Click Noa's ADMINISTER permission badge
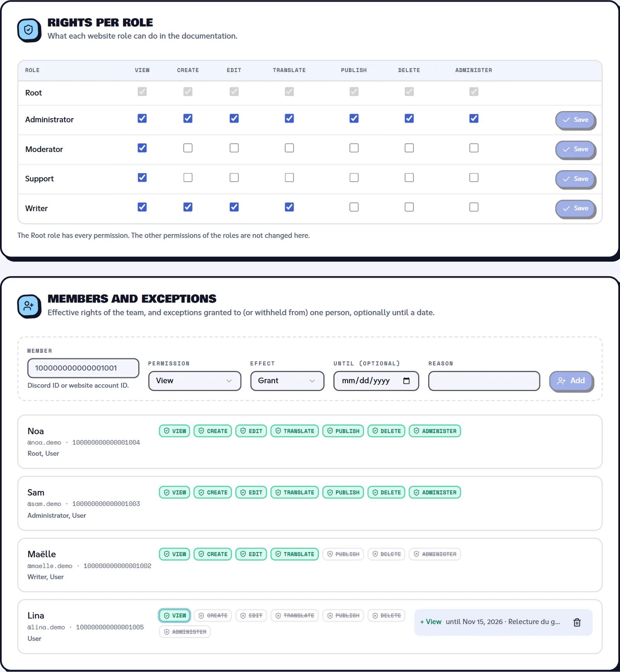Image resolution: width=620 pixels, height=672 pixels. pos(435,431)
